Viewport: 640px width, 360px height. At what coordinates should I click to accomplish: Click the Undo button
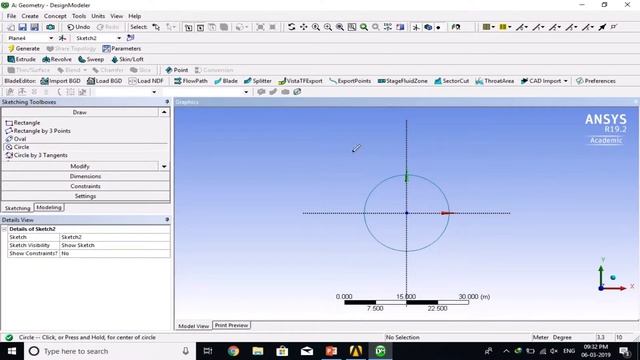click(x=78, y=27)
